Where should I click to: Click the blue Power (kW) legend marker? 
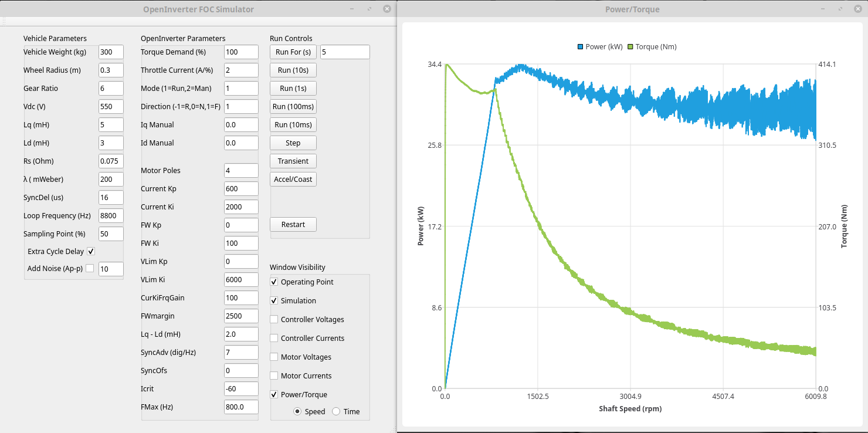point(581,47)
